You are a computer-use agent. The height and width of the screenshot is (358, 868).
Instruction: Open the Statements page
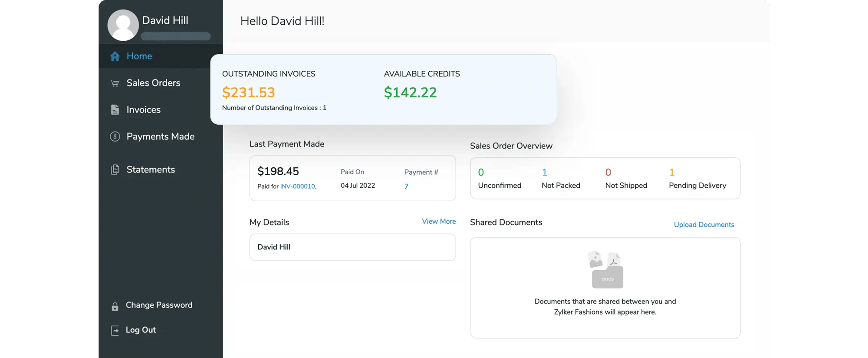151,170
